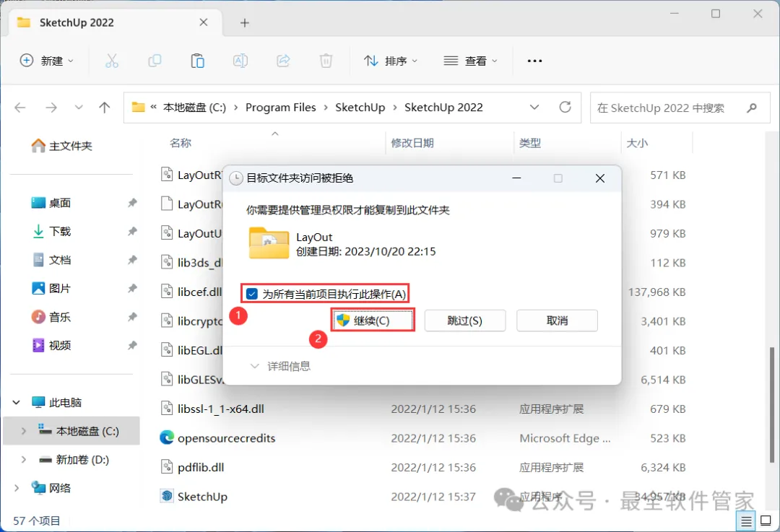The height and width of the screenshot is (532, 780).
Task: Click the Copy icon in toolbar
Action: coord(155,61)
